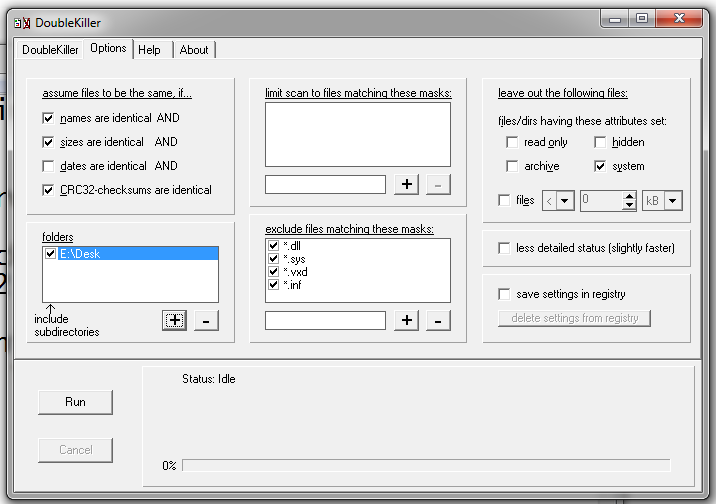Remove the selected folder with the minus button
Viewport: 716px width, 504px height.
(206, 320)
